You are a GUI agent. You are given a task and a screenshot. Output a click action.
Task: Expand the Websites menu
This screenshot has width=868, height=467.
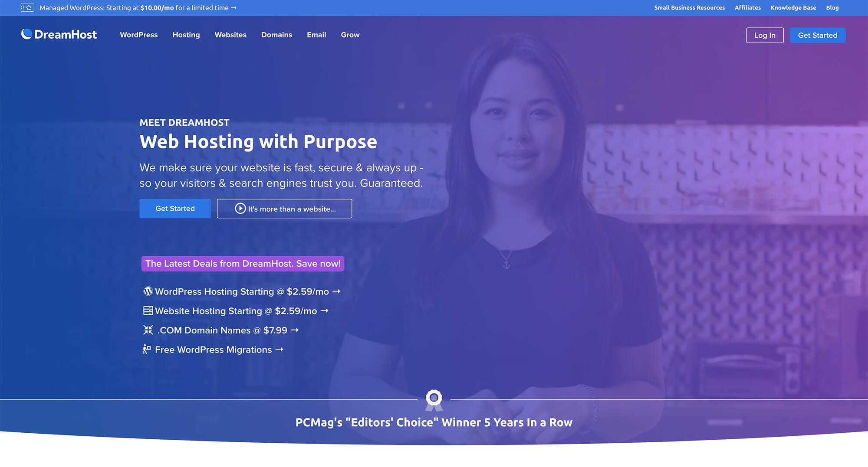pyautogui.click(x=230, y=35)
